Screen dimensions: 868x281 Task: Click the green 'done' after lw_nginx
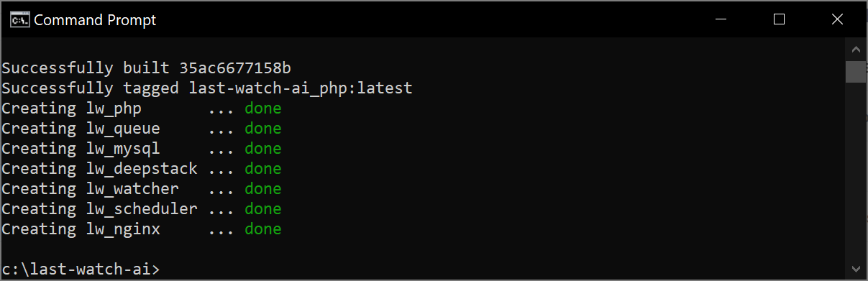click(263, 229)
